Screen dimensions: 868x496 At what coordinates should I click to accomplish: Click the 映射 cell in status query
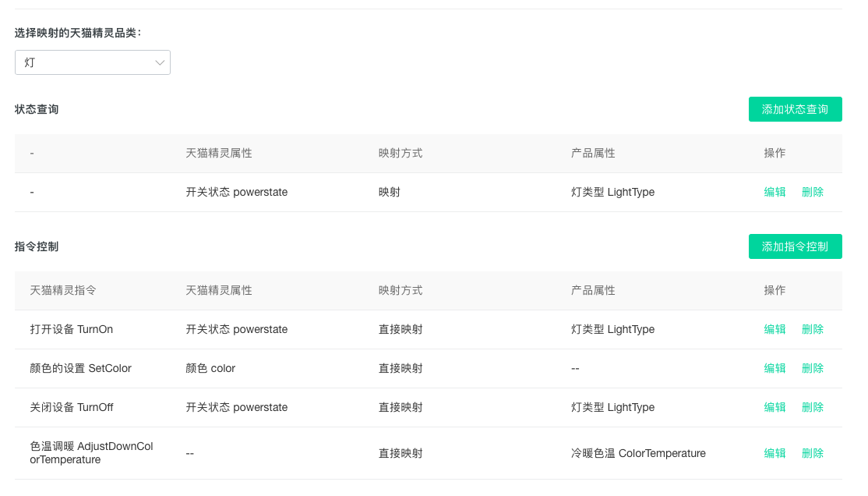point(389,193)
